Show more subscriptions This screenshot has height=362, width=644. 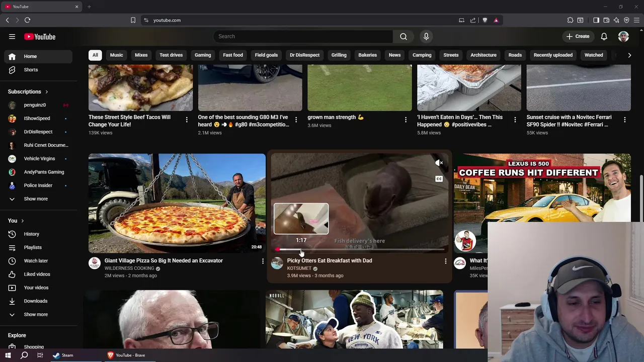click(x=38, y=199)
